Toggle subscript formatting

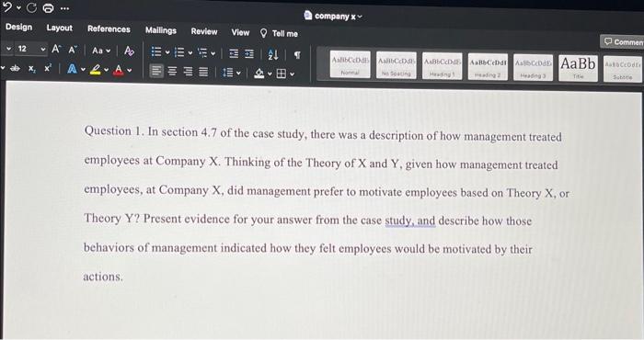[x=32, y=69]
